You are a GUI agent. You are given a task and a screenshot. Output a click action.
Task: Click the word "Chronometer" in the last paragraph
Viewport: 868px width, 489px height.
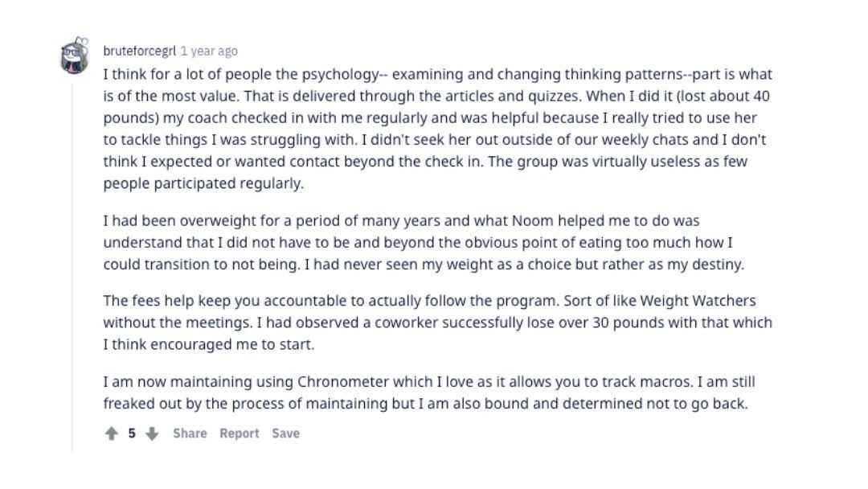coord(343,381)
